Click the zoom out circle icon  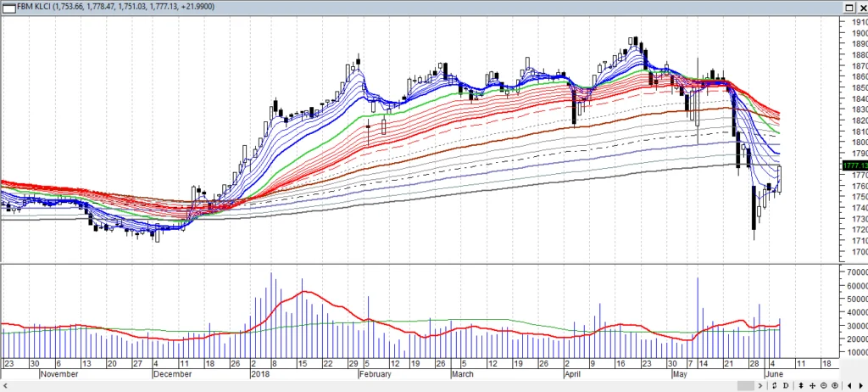coord(824,385)
